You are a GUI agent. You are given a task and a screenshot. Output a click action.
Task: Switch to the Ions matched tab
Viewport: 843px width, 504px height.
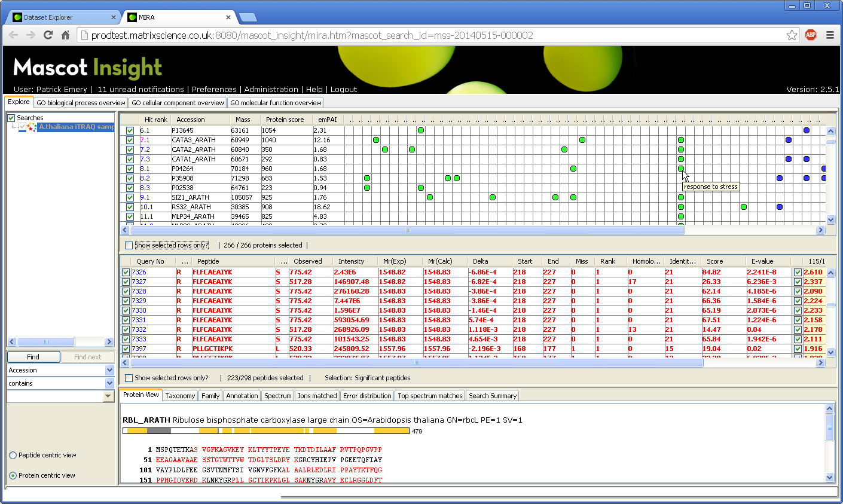[317, 396]
